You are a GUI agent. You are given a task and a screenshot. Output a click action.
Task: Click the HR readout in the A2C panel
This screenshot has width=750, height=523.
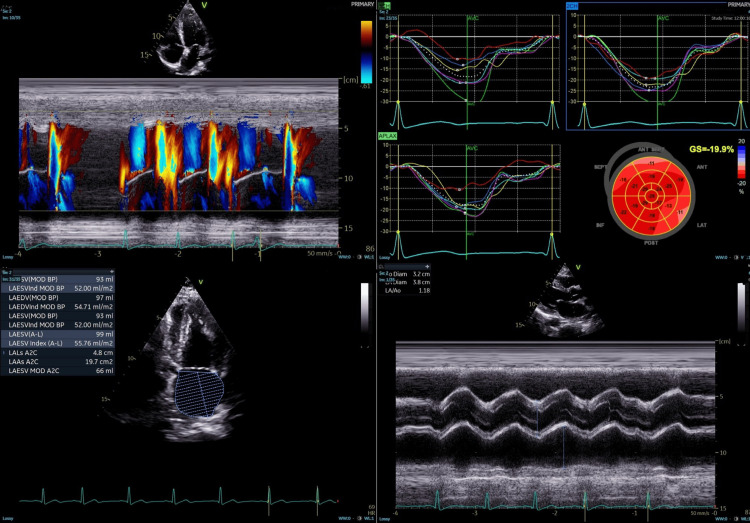click(371, 510)
